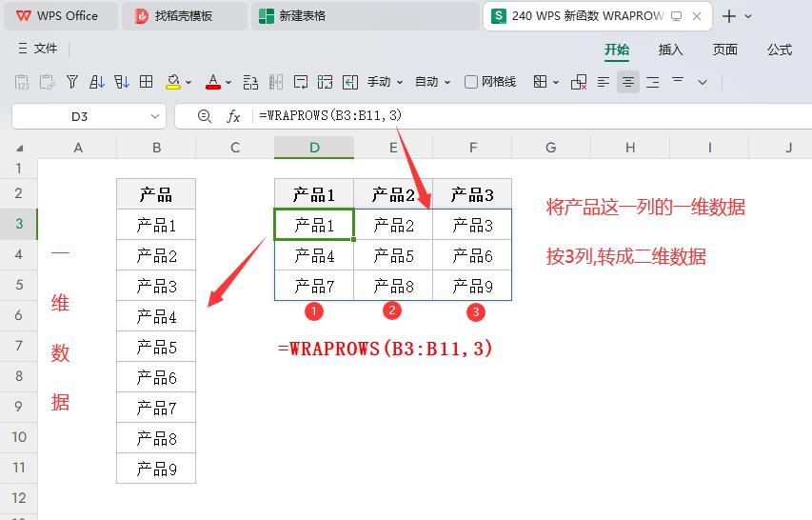
Task: Open the 自动 dropdown menu
Action: 432,83
